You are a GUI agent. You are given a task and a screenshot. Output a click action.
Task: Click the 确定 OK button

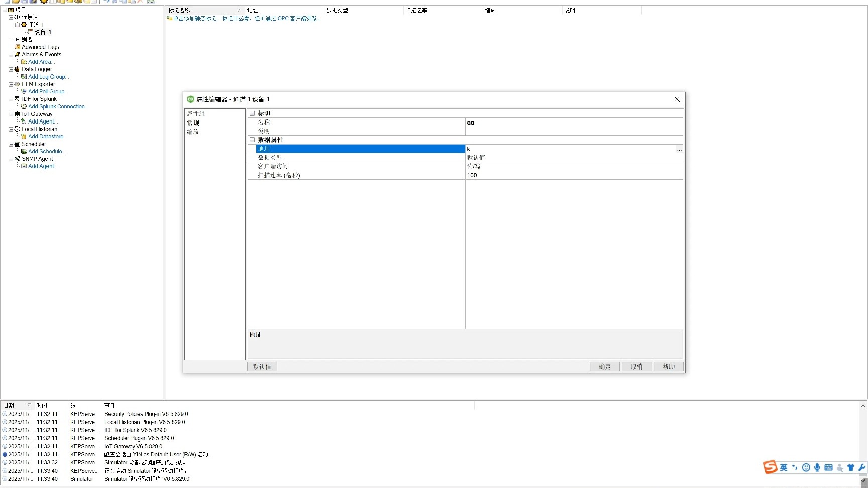tap(605, 367)
